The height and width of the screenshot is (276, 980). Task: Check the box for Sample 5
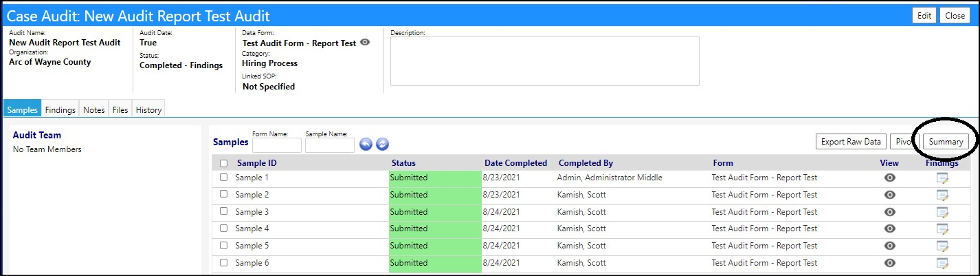(223, 246)
